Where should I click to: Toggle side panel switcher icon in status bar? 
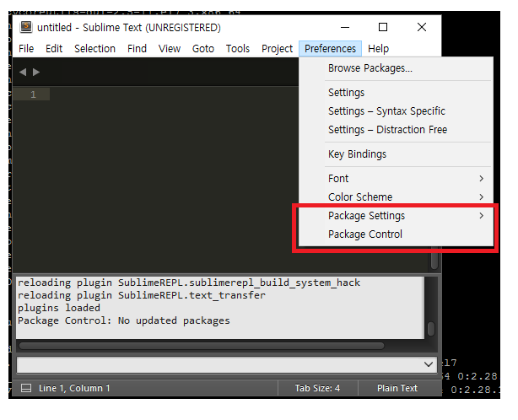pyautogui.click(x=26, y=388)
